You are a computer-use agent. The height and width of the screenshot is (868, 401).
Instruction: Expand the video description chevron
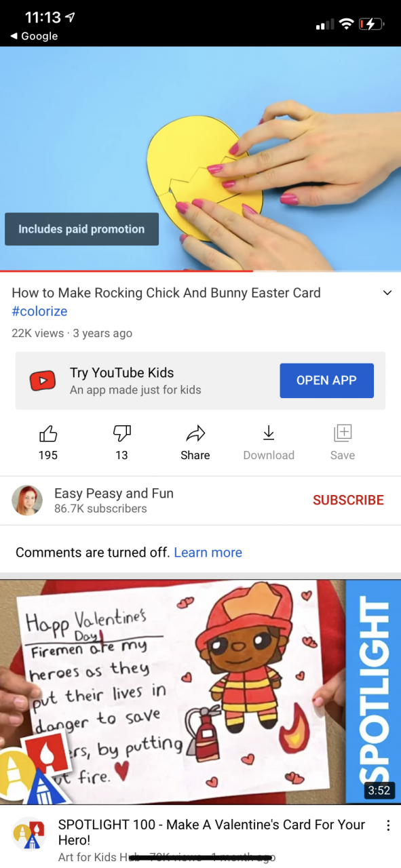tap(387, 293)
